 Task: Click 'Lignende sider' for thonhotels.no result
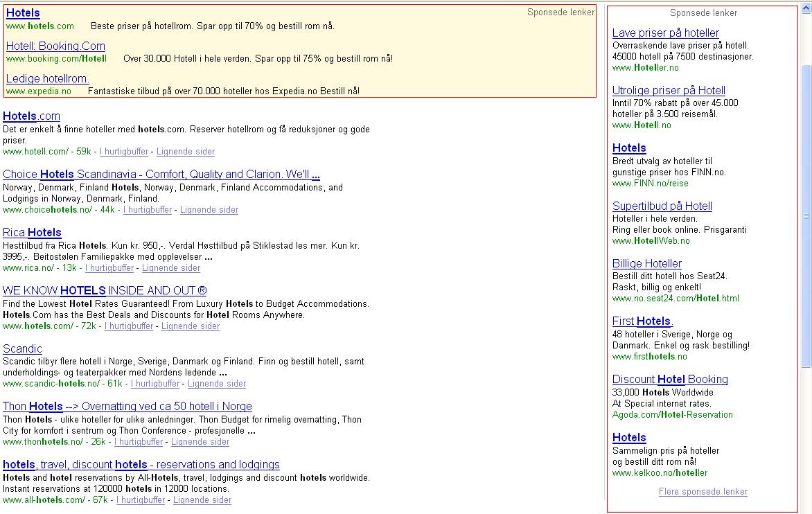coord(200,442)
